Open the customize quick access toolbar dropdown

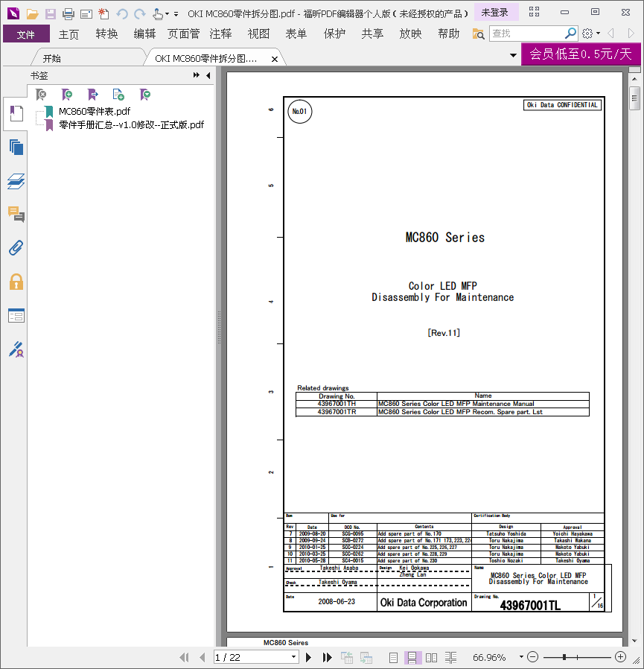click(x=176, y=14)
